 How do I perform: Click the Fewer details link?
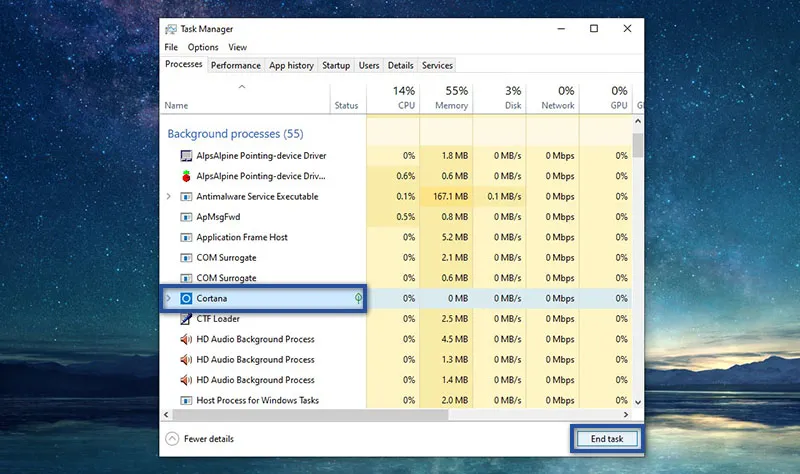[209, 439]
